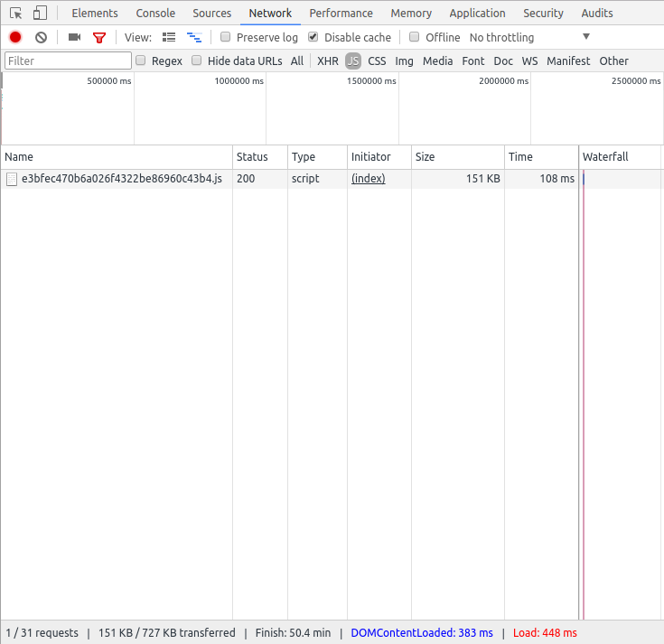Enable the Offline checkbox
Image resolution: width=664 pixels, height=644 pixels.
point(415,37)
